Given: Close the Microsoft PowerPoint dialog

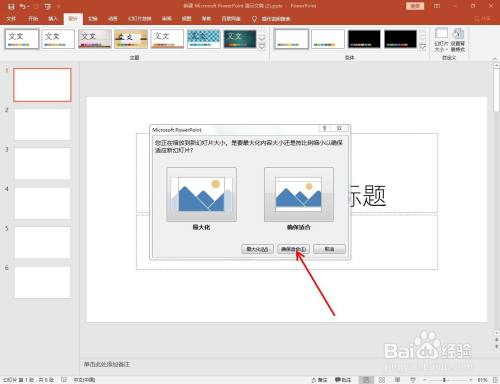Looking at the screenshot, I should point(339,128).
